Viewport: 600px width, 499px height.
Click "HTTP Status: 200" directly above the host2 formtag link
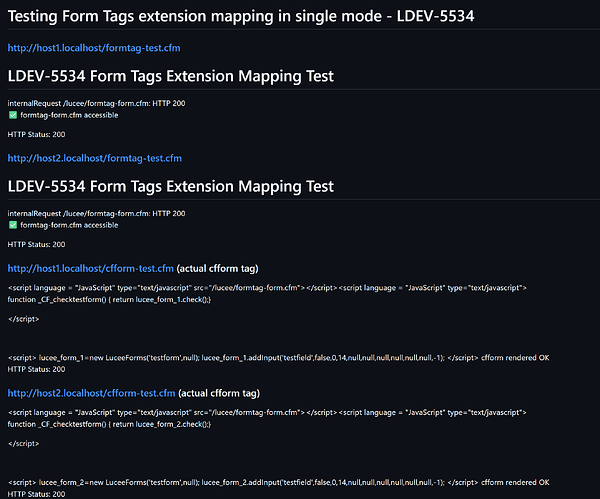36,134
